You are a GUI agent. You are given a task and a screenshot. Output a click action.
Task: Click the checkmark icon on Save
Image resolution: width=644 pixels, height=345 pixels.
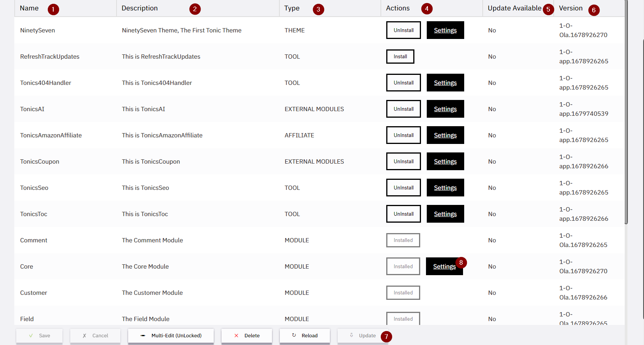tap(31, 336)
